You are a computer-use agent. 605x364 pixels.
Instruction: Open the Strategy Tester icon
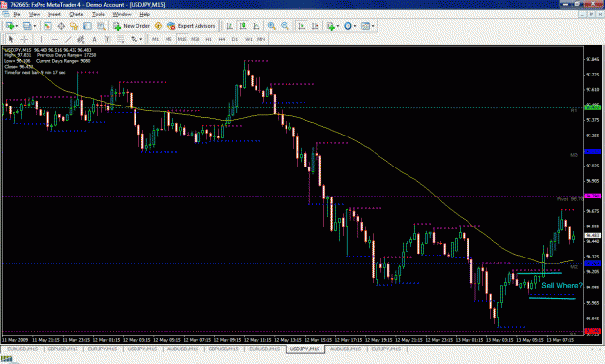coord(101,26)
